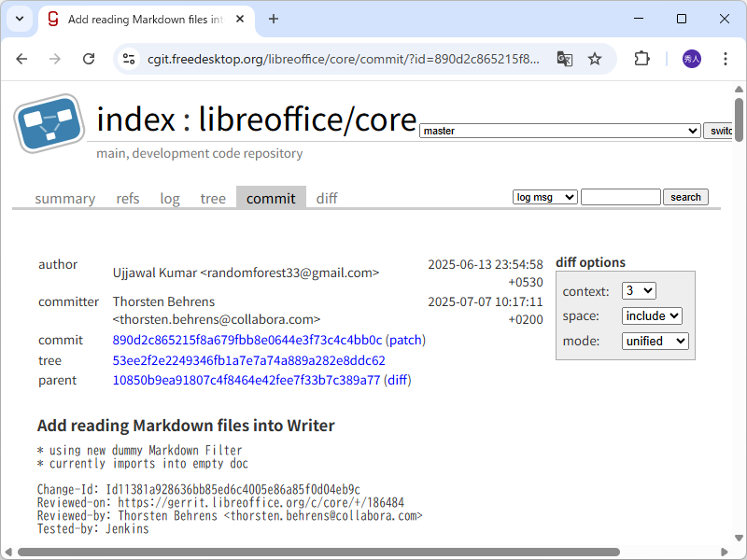The height and width of the screenshot is (560, 747).
Task: Bookmark this page with the star
Action: point(595,58)
